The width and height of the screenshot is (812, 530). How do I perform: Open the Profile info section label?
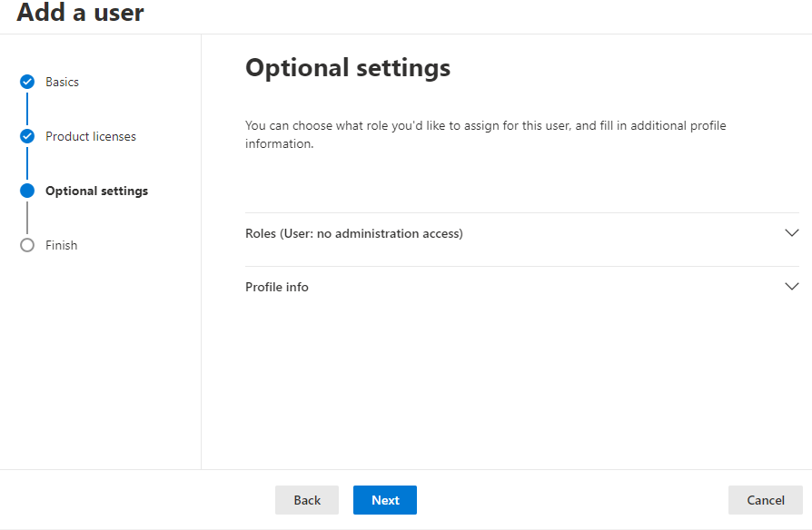click(x=276, y=287)
